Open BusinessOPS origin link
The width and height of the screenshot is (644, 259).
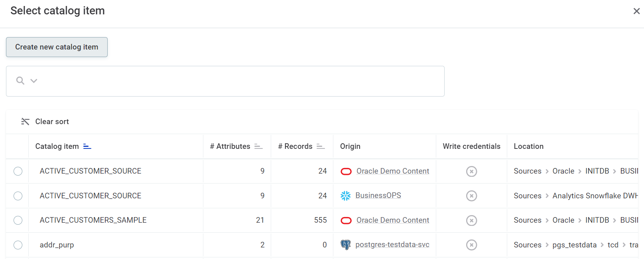click(378, 196)
